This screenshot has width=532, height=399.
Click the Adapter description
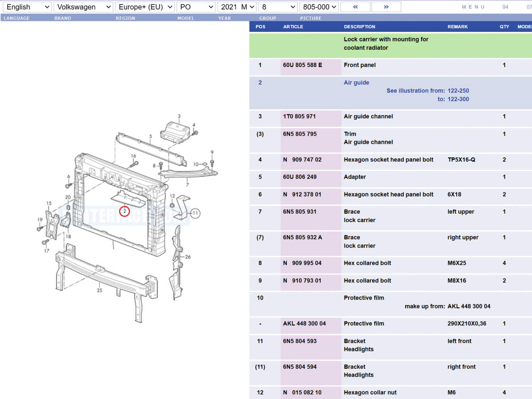click(x=355, y=177)
